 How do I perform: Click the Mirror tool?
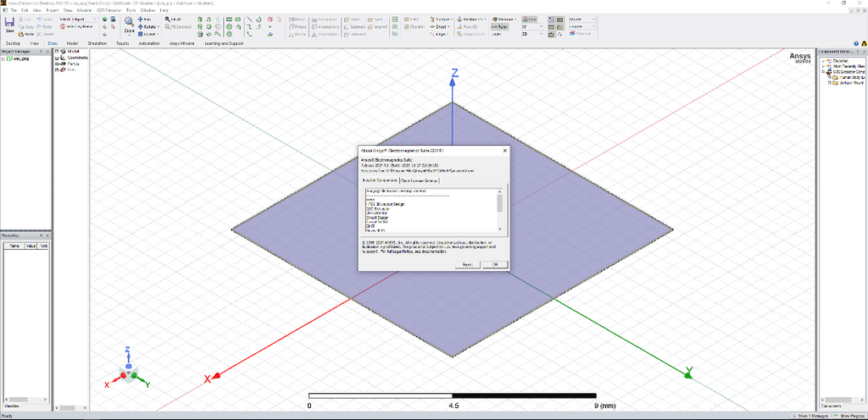coord(298,34)
